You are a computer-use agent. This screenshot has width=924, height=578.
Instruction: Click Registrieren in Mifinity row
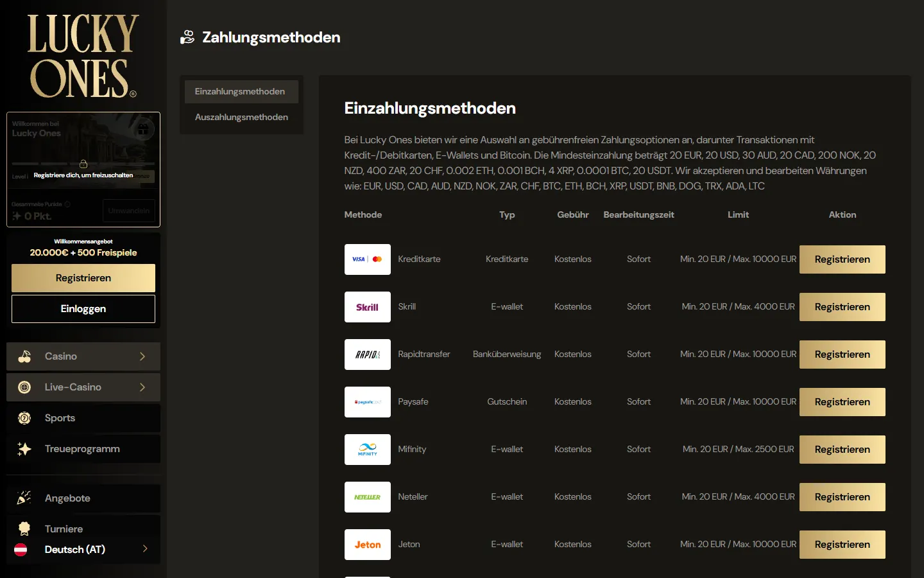point(843,450)
